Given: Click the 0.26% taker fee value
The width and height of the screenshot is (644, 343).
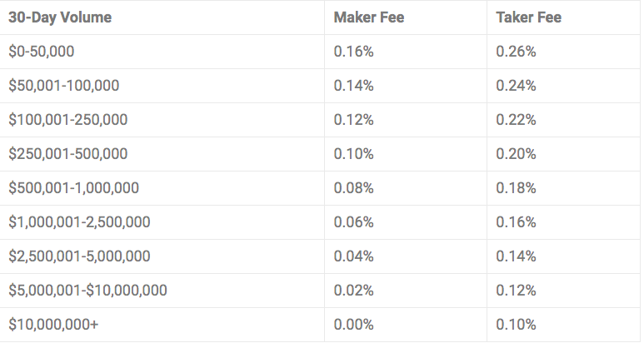Looking at the screenshot, I should (x=516, y=52).
